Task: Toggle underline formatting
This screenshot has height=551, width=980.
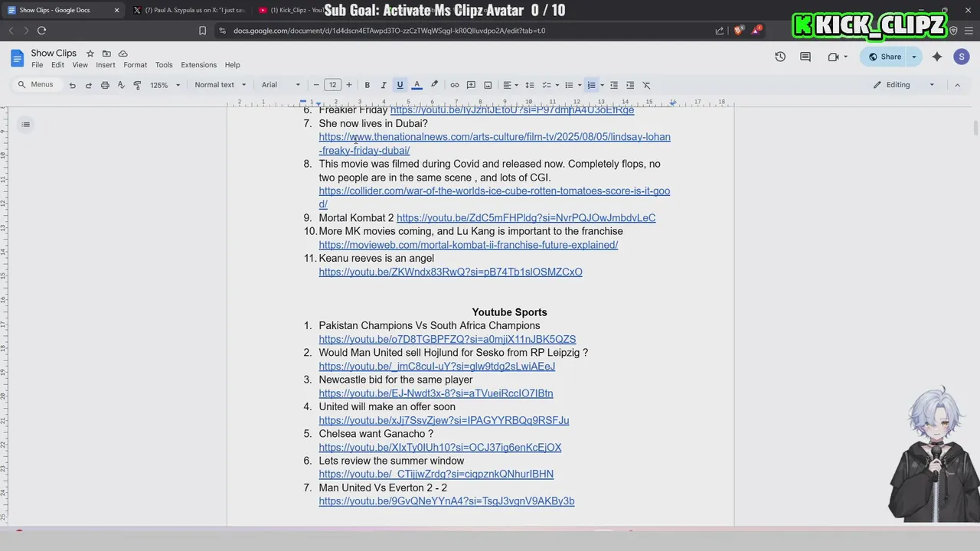Action: tap(400, 85)
